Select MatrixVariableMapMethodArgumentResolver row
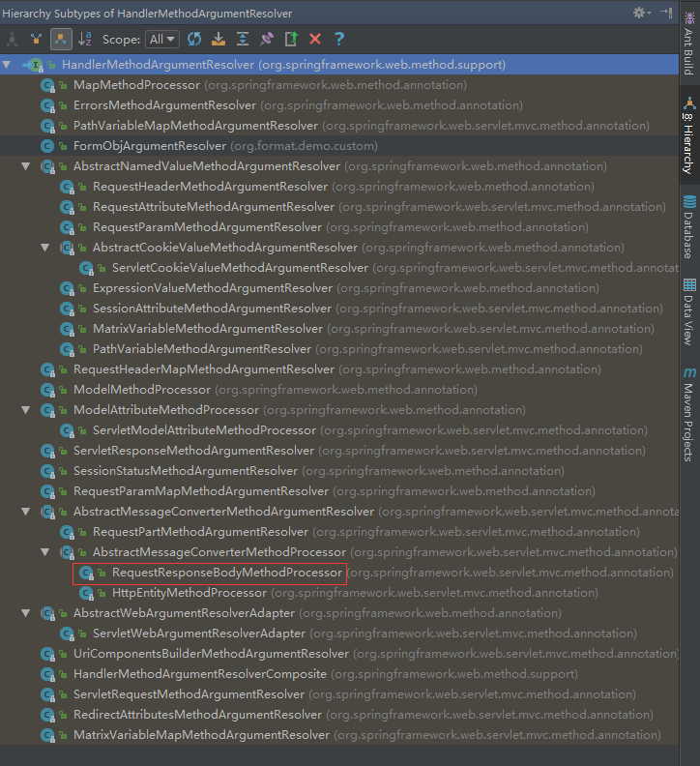This screenshot has width=700, height=766. tap(339, 735)
